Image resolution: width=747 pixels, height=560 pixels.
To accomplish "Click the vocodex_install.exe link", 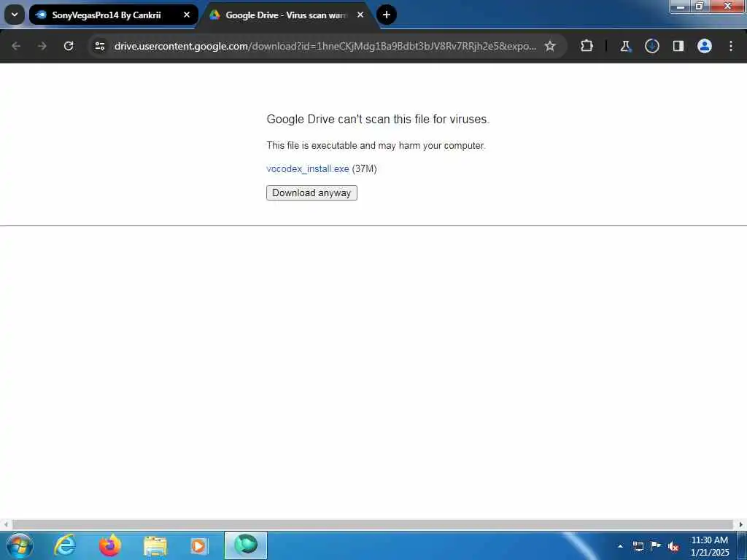I will coord(308,168).
